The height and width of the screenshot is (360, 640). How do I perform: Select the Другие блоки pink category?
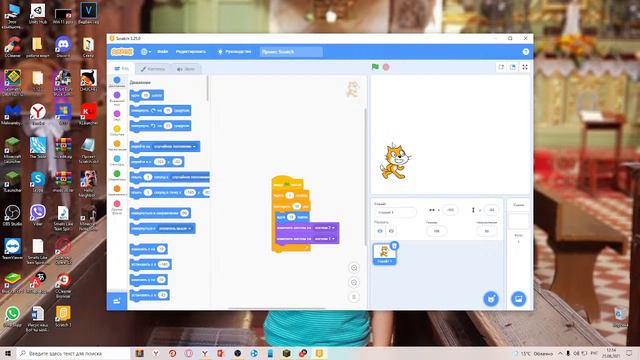point(117,207)
